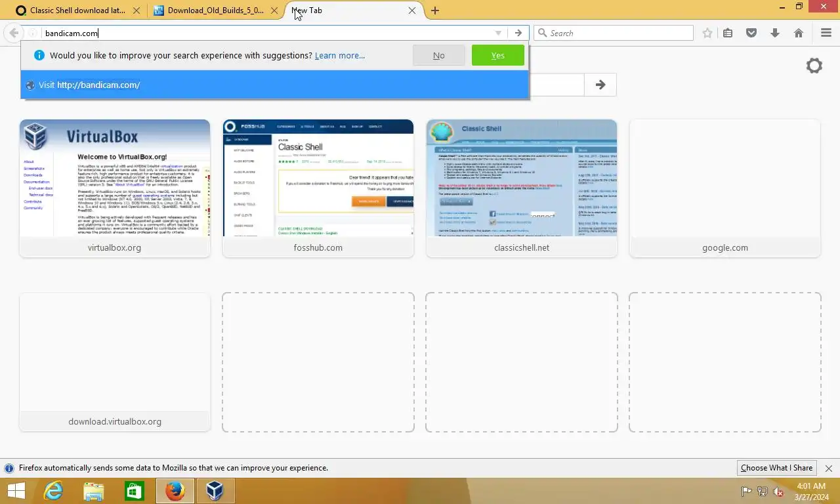
Task: Click the new tab search submit arrow
Action: [600, 85]
